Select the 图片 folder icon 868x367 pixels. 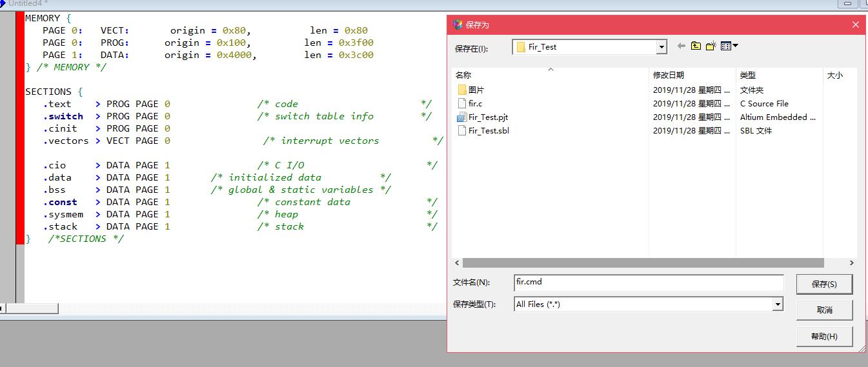461,90
